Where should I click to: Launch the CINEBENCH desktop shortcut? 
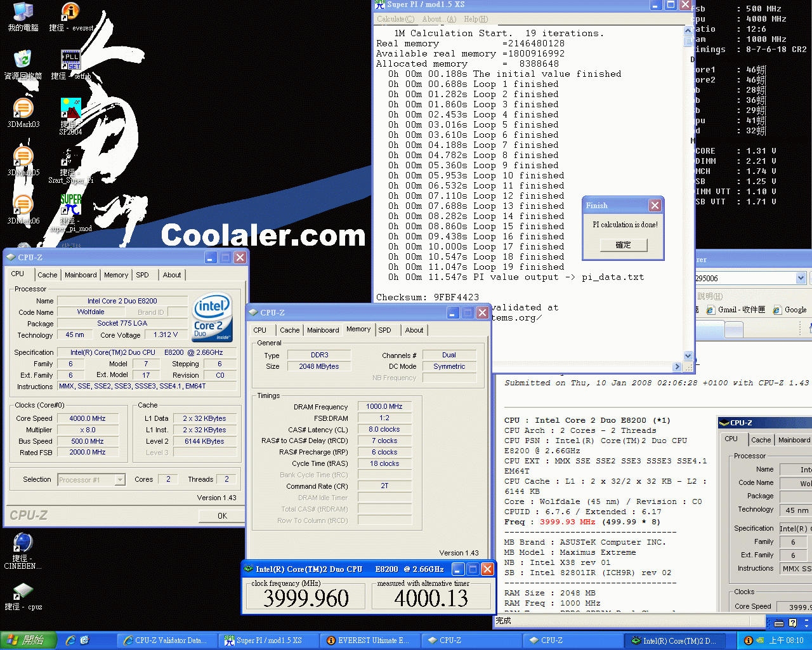pos(23,551)
